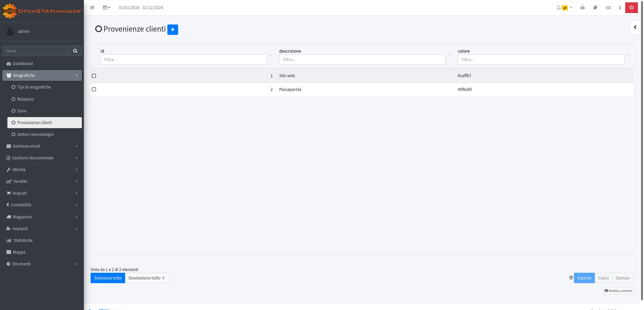
Task: Open the calendar date range picker
Action: (106, 8)
